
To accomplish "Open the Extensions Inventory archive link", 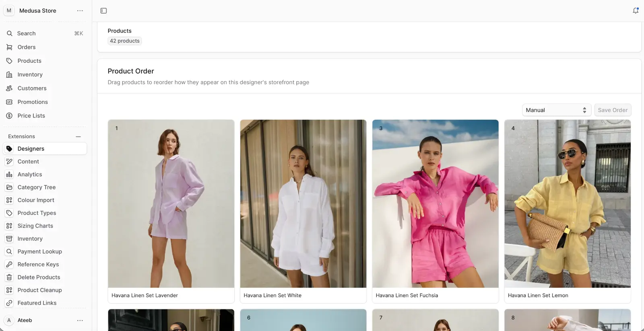I will (x=45, y=238).
